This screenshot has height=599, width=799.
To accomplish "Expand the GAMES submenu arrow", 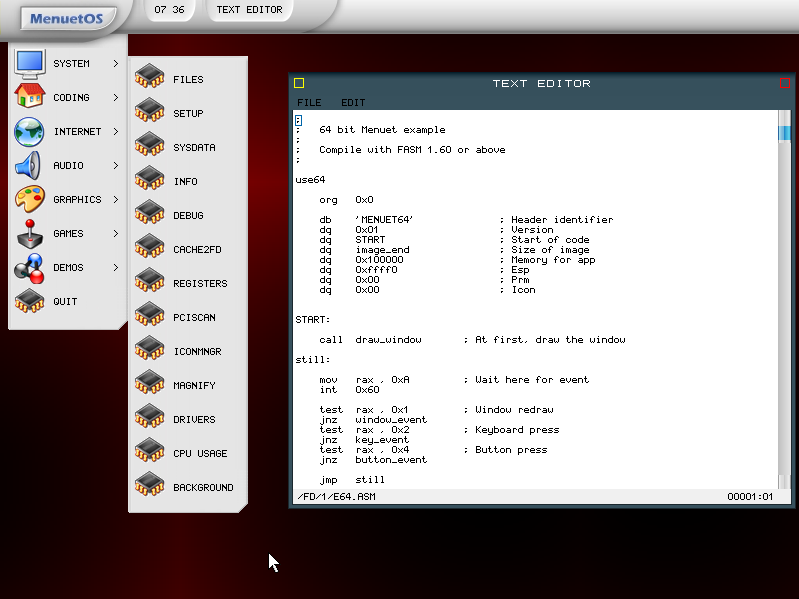I will coord(116,234).
